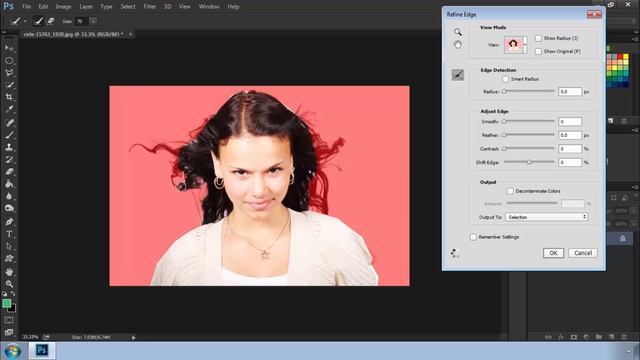Screen dimensions: 640x360
Task: Open the brush Size dropdown in options bar
Action: pos(93,21)
